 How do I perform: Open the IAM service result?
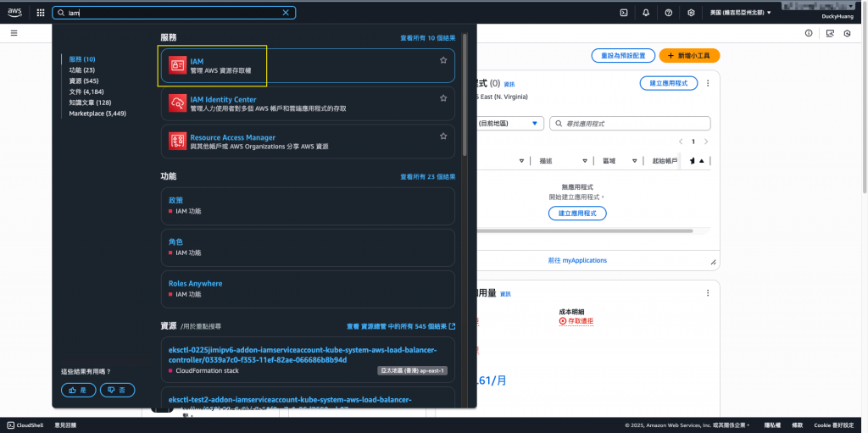[308, 65]
